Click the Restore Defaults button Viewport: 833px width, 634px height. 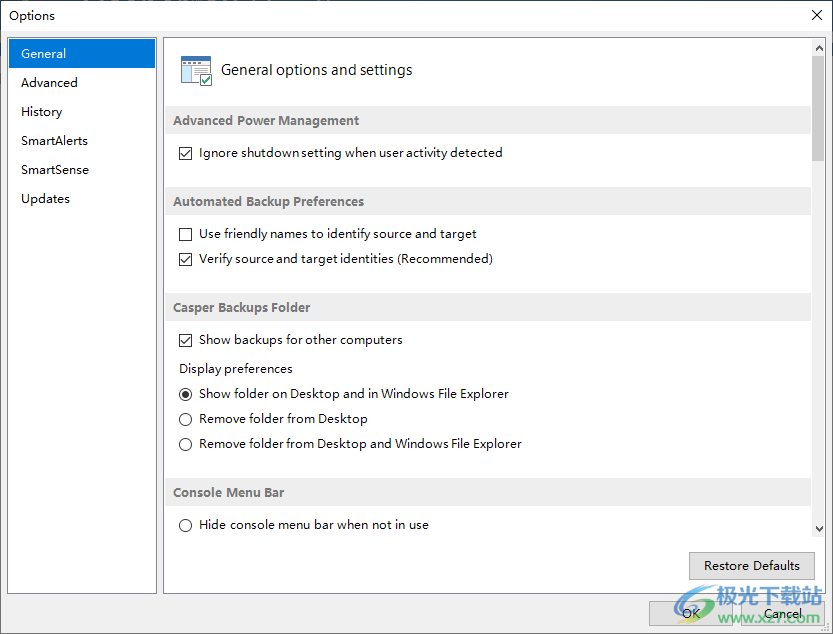pos(751,566)
